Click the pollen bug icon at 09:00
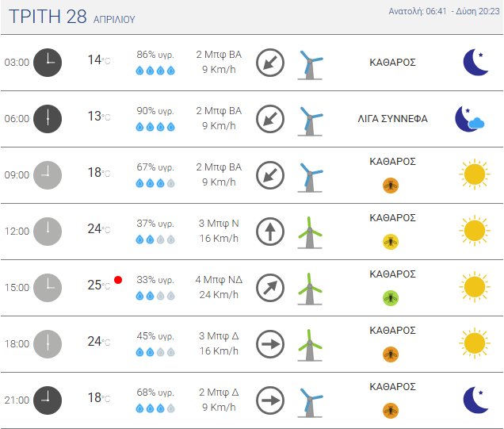This screenshot has width=504, height=429. tap(391, 186)
